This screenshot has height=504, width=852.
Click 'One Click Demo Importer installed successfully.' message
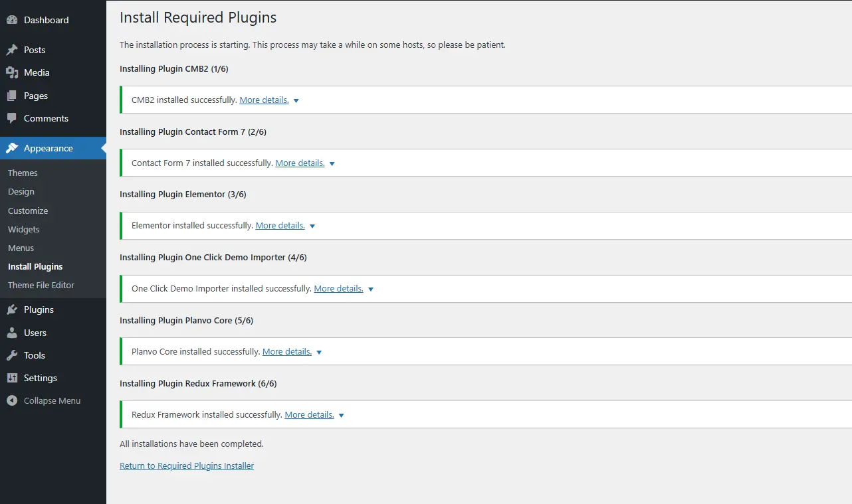pos(221,289)
